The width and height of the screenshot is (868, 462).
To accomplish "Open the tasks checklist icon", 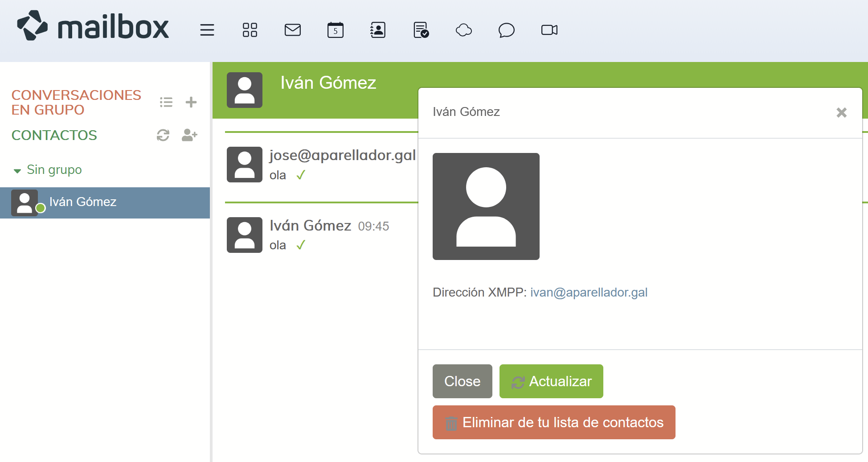I will coord(421,30).
